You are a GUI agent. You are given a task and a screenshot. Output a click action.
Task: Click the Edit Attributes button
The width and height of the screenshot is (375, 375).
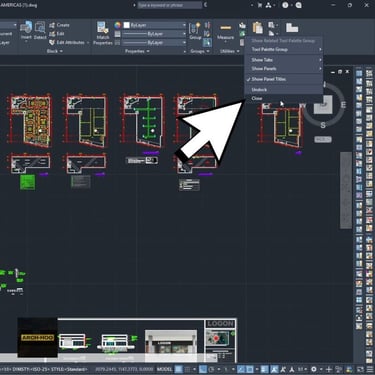(67, 42)
